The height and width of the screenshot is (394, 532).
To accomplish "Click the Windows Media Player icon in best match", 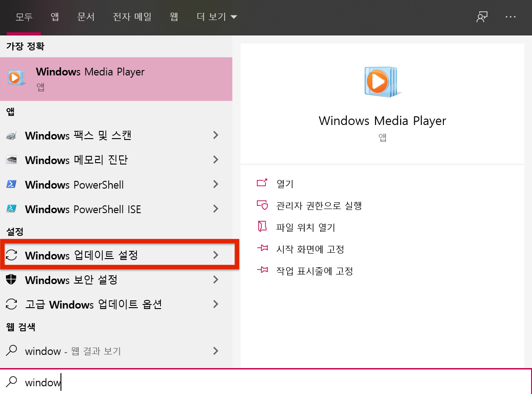I will pos(15,78).
